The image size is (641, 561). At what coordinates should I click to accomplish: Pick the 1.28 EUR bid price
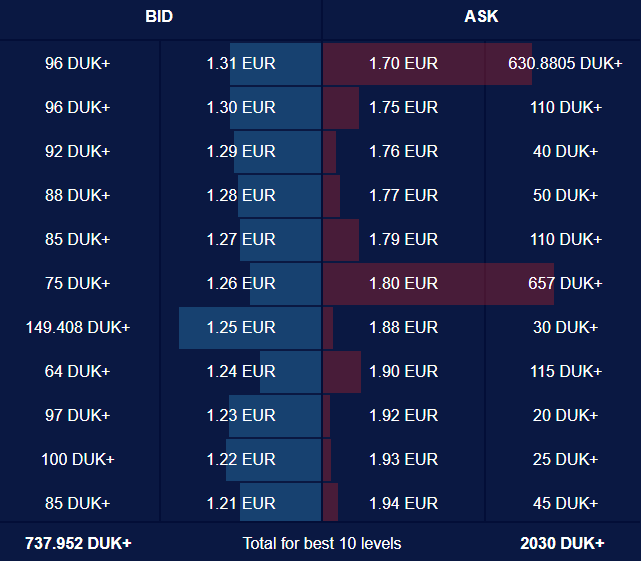point(241,195)
